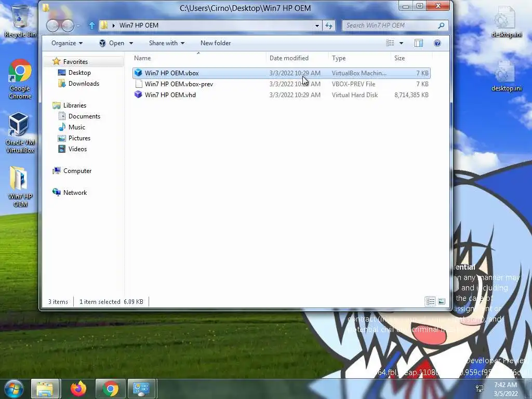Open the Videos library
The width and height of the screenshot is (532, 399).
click(77, 149)
